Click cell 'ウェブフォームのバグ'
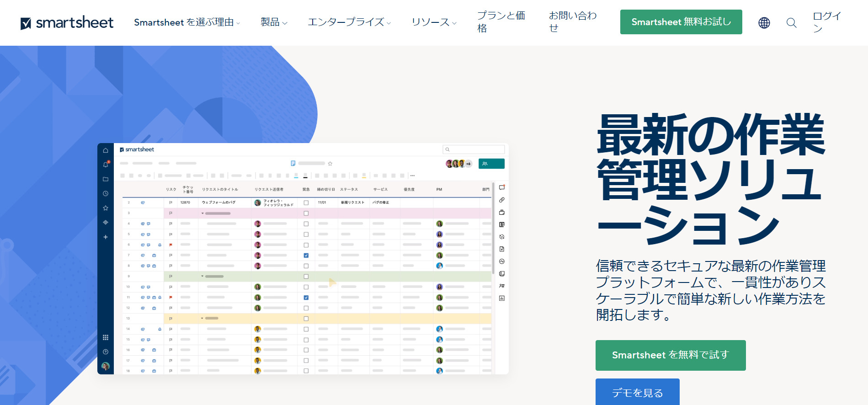 pyautogui.click(x=218, y=202)
